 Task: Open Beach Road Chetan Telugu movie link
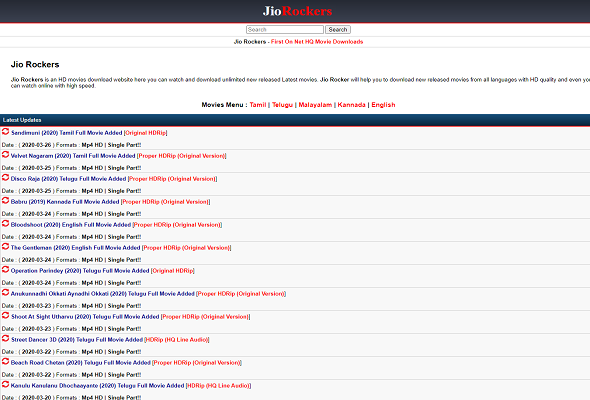(126, 362)
